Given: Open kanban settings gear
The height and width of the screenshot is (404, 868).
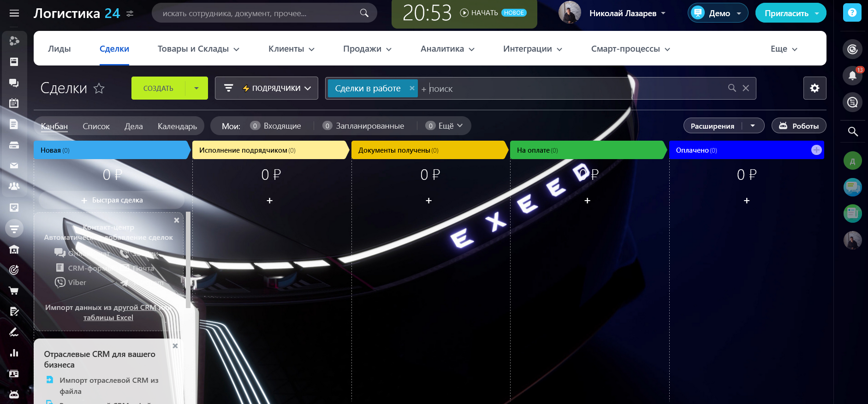Looking at the screenshot, I should click(x=814, y=88).
